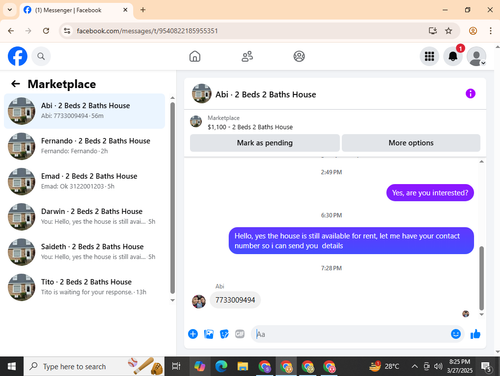The image size is (500, 376).
Task: Send a thumbs-up like
Action: pyautogui.click(x=475, y=334)
